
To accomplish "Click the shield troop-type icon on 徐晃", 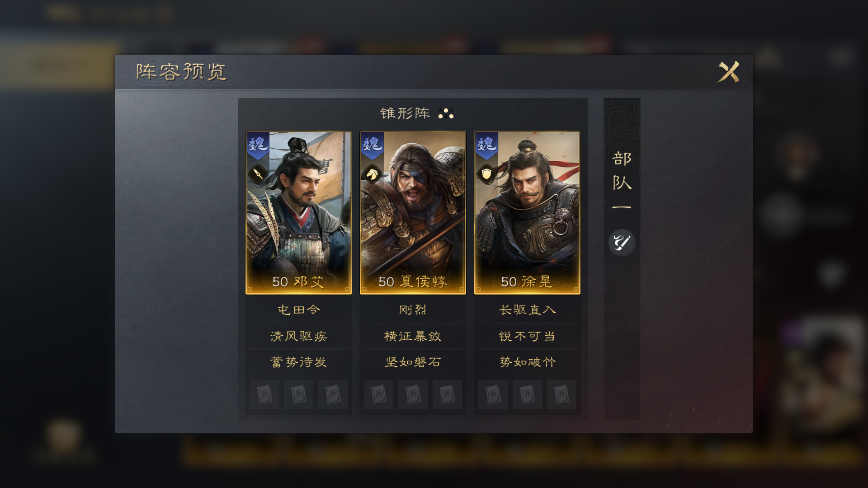I will (x=486, y=174).
